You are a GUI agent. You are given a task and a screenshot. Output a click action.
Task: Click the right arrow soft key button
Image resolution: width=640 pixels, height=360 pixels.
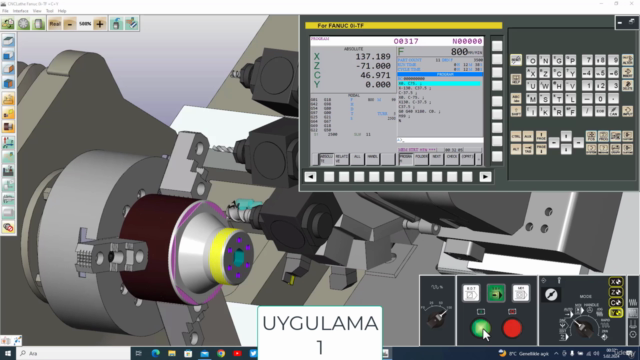tap(485, 177)
